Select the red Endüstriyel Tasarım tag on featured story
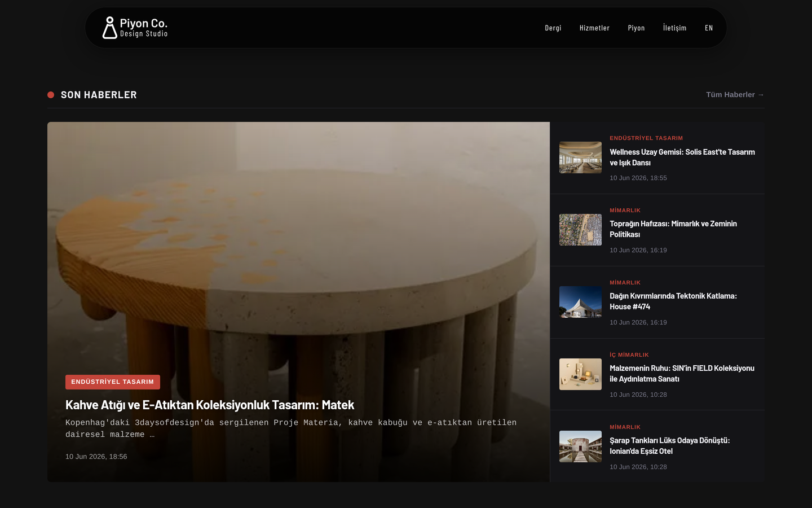The image size is (812, 508). [x=113, y=382]
